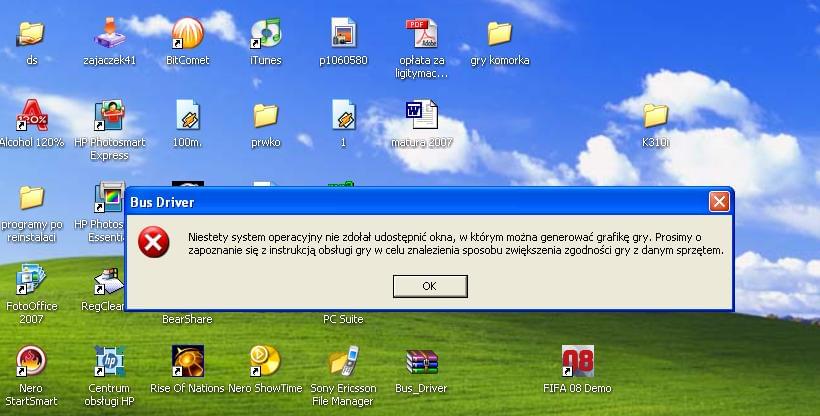Click the red error icon in dialog
This screenshot has width=820, height=416.
click(154, 242)
